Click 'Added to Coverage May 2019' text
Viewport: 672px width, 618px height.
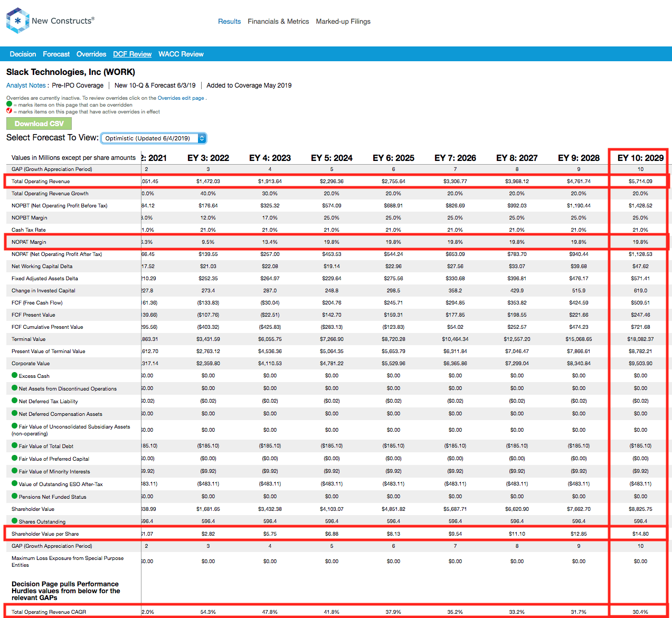click(249, 85)
